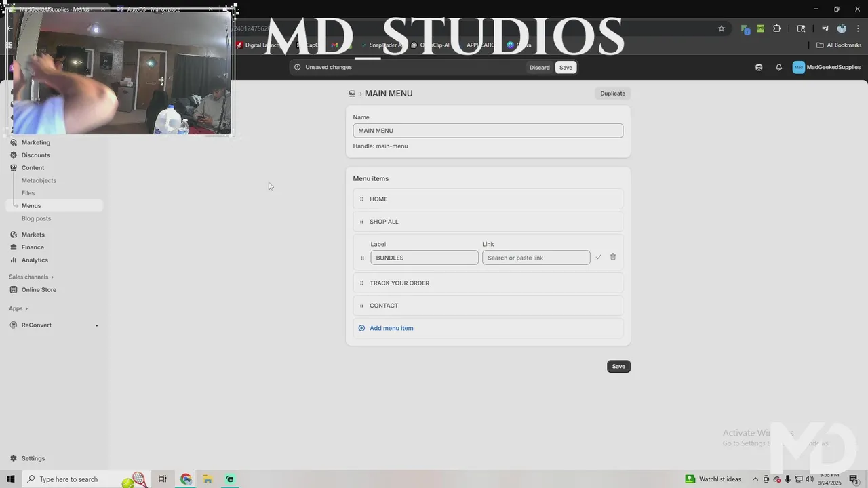The width and height of the screenshot is (868, 488).
Task: Click the drag handle of the HOME item
Action: coord(361,199)
